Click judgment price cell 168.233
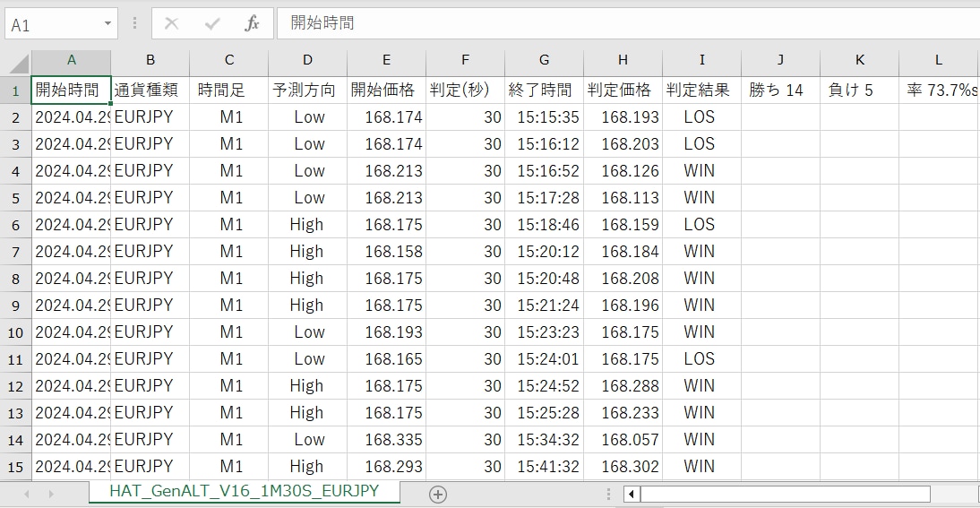The height and width of the screenshot is (508, 980). [623, 412]
